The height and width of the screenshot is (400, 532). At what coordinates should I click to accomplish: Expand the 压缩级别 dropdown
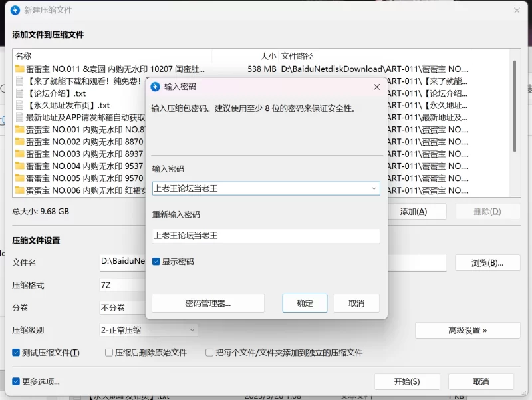192,329
